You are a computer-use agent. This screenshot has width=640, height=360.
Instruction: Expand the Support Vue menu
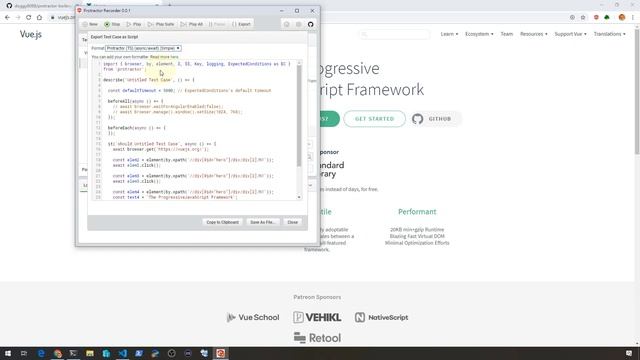[570, 34]
